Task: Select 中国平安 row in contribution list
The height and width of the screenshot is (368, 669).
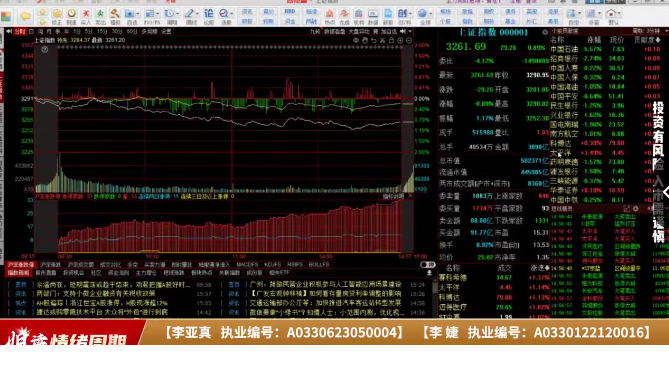Action: [x=606, y=96]
